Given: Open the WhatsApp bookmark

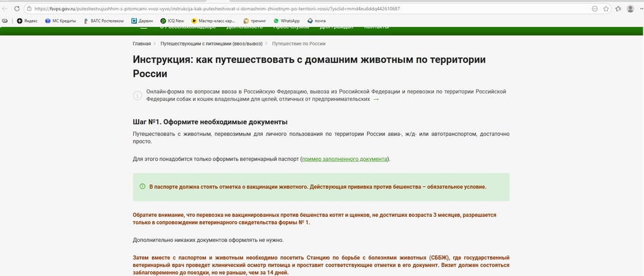Looking at the screenshot, I should tap(287, 21).
